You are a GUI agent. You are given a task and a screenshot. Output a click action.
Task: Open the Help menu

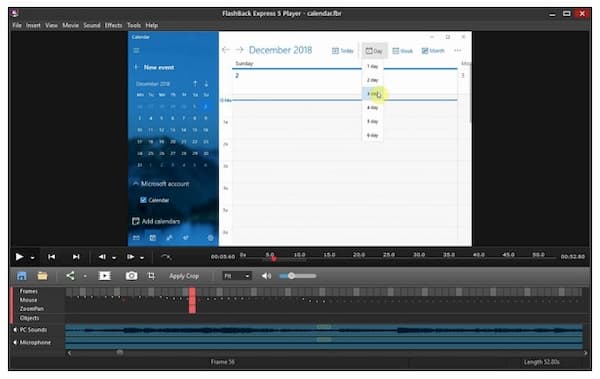[152, 25]
